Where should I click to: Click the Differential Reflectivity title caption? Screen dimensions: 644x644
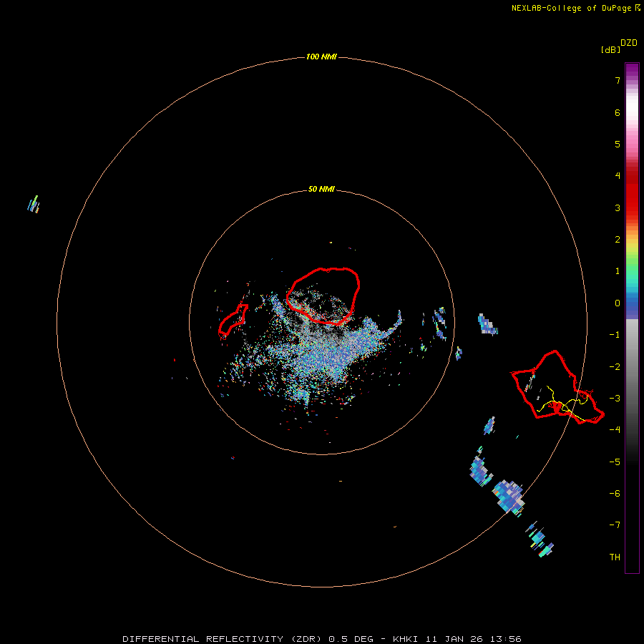click(x=322, y=639)
